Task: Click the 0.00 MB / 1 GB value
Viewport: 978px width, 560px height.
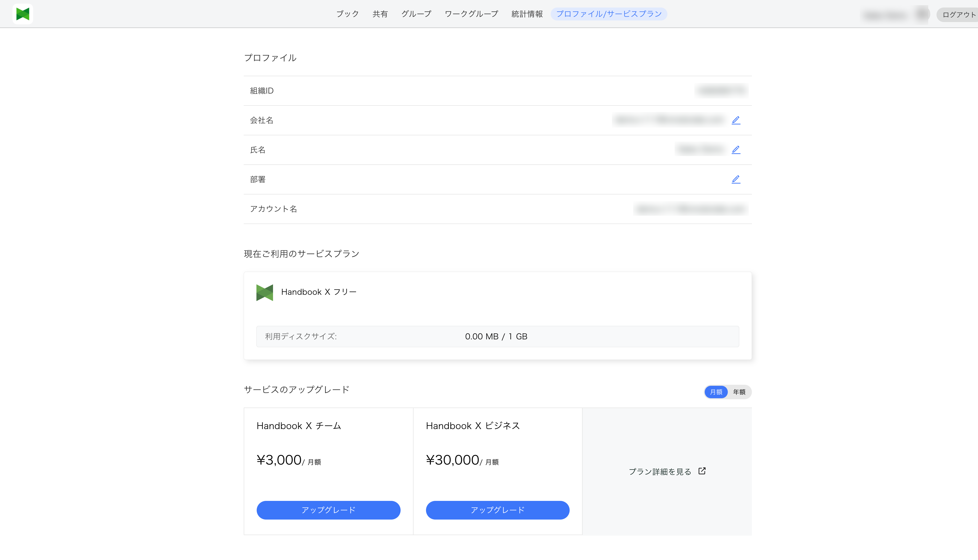Action: [x=496, y=337]
